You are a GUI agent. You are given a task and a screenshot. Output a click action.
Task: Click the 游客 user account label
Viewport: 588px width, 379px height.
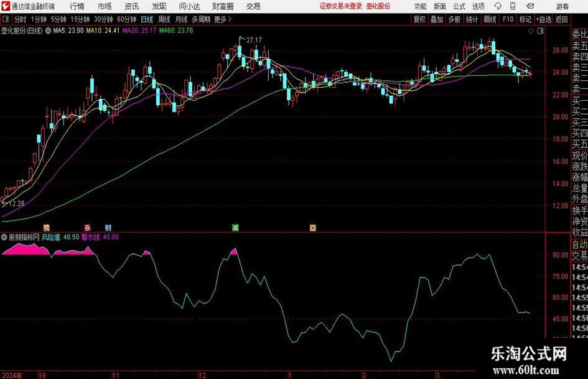[562, 6]
